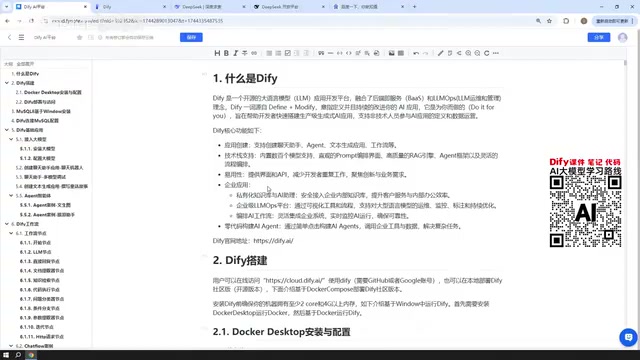This screenshot has height=360, width=640.
Task: Zoom in using the magnifier plus icon
Action: [x=468, y=53]
